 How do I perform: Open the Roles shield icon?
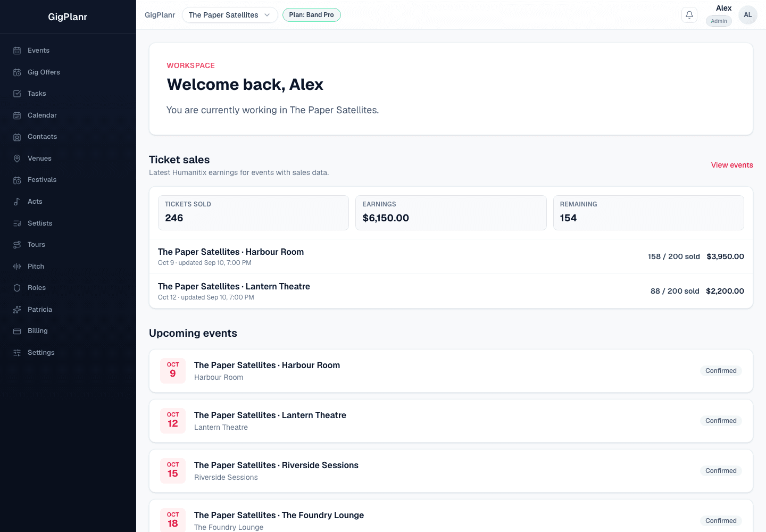tap(17, 288)
